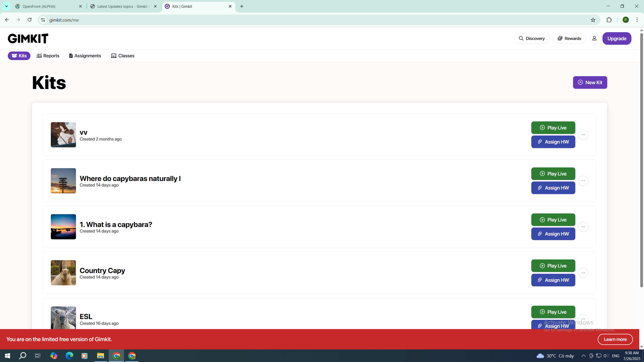
Task: Play Live the '1. What is a capybara?' kit
Action: [553, 220]
